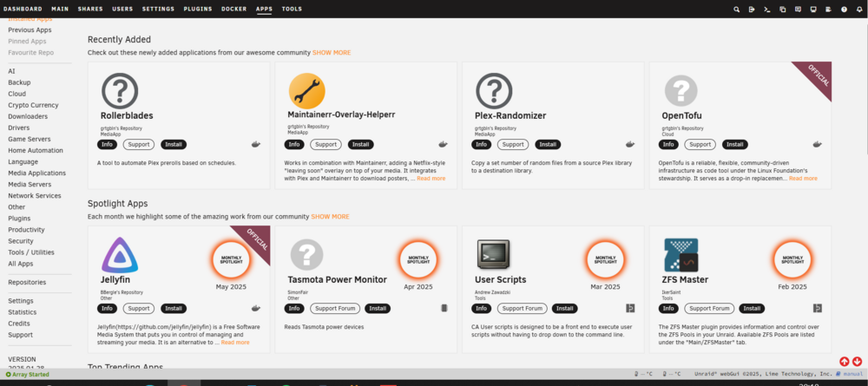Open the feedback icon in the top bar

click(798, 10)
